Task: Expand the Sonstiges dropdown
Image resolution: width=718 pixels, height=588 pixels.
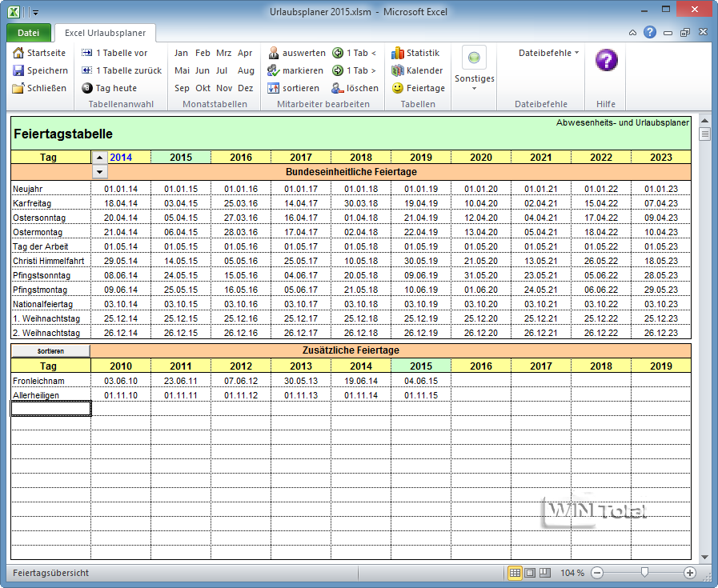Action: tap(474, 87)
